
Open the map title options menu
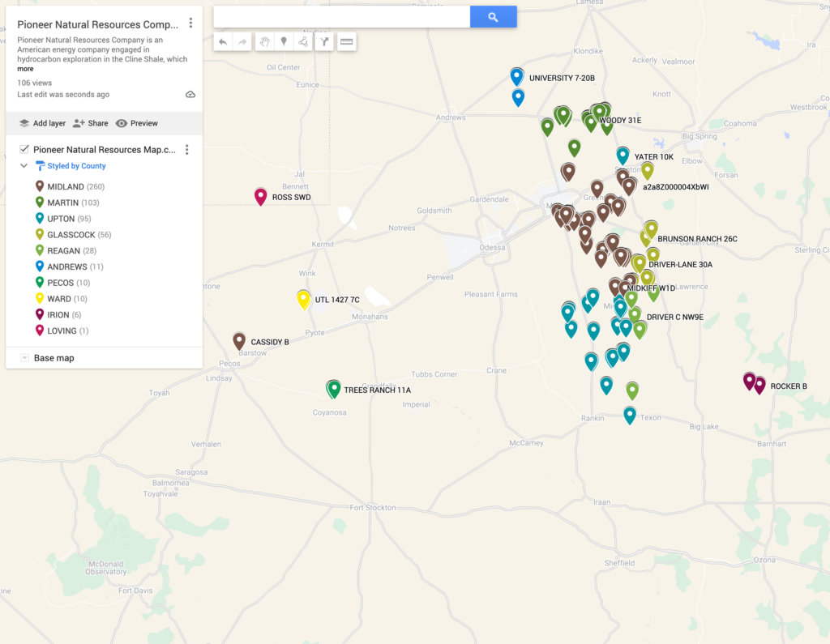[x=190, y=23]
